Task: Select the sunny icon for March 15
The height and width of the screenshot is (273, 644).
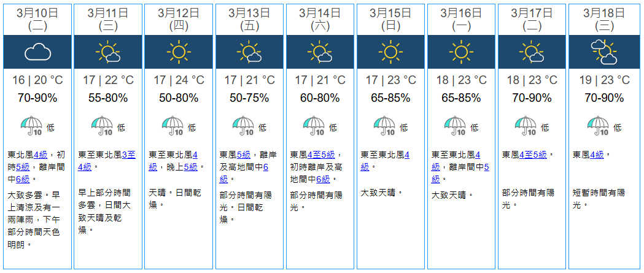Action: pyautogui.click(x=390, y=52)
